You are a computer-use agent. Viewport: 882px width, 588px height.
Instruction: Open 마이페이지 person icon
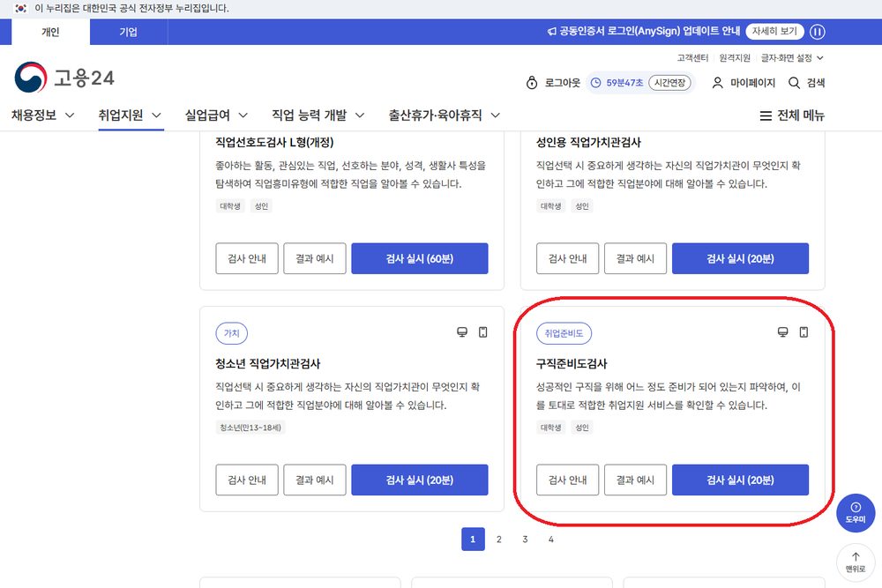717,83
